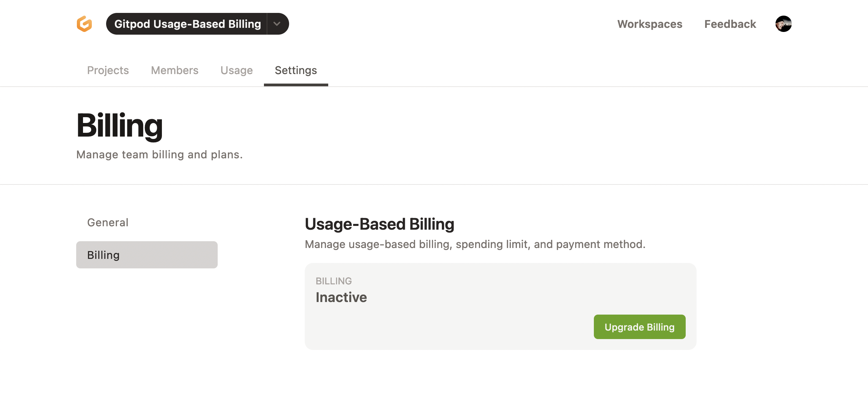Click the Feedback link

click(730, 24)
